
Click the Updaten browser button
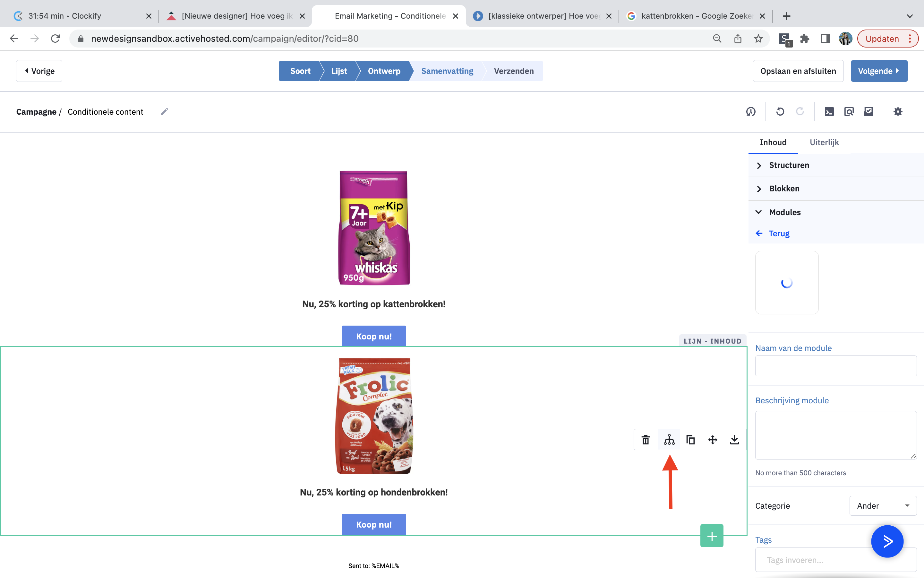[x=887, y=39]
